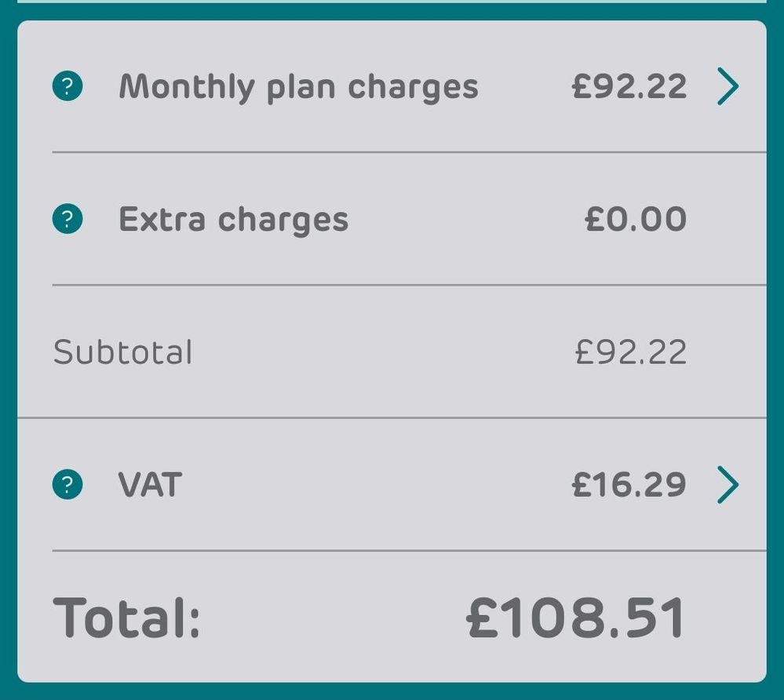Tap the Extra charges question mark icon
The image size is (784, 700).
click(67, 219)
